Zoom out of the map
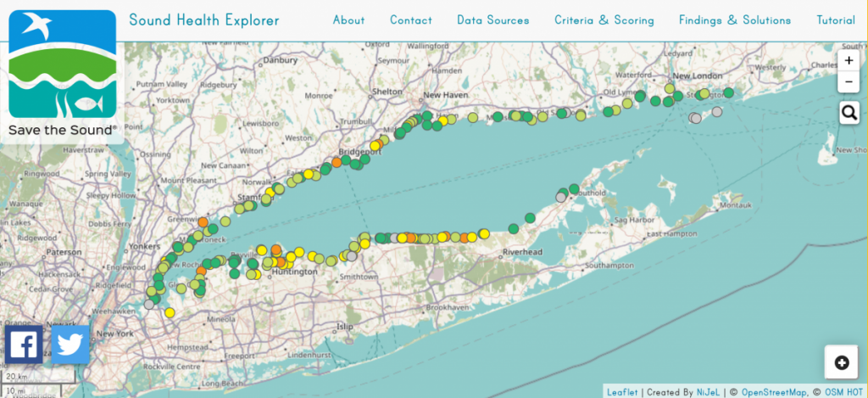This screenshot has height=398, width=868. coord(849,82)
